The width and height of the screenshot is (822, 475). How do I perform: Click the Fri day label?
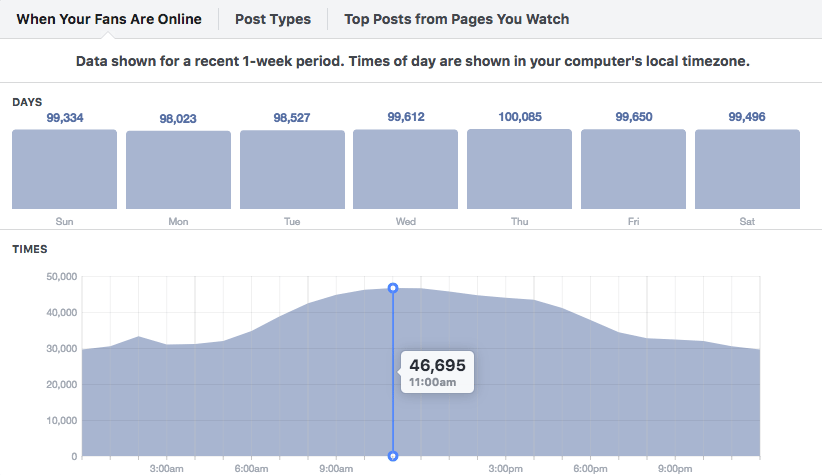click(x=633, y=221)
